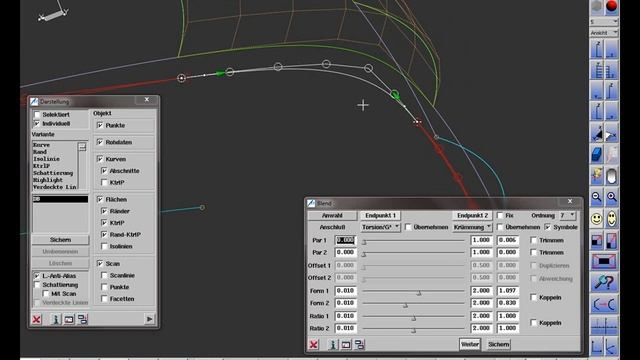Click the Endpunkt 1 button
The width and height of the screenshot is (640, 360).
click(x=380, y=215)
